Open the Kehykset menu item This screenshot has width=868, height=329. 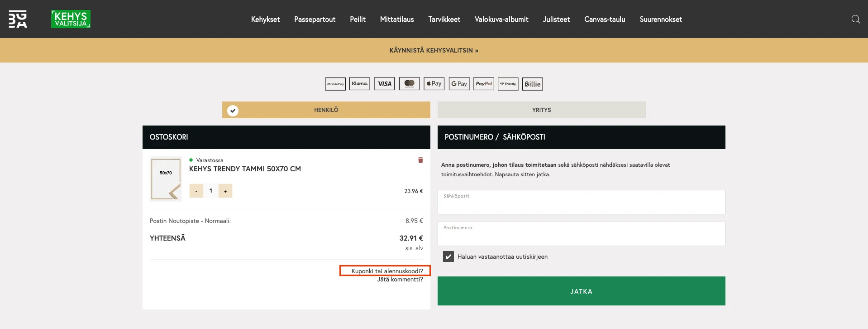[x=265, y=19]
